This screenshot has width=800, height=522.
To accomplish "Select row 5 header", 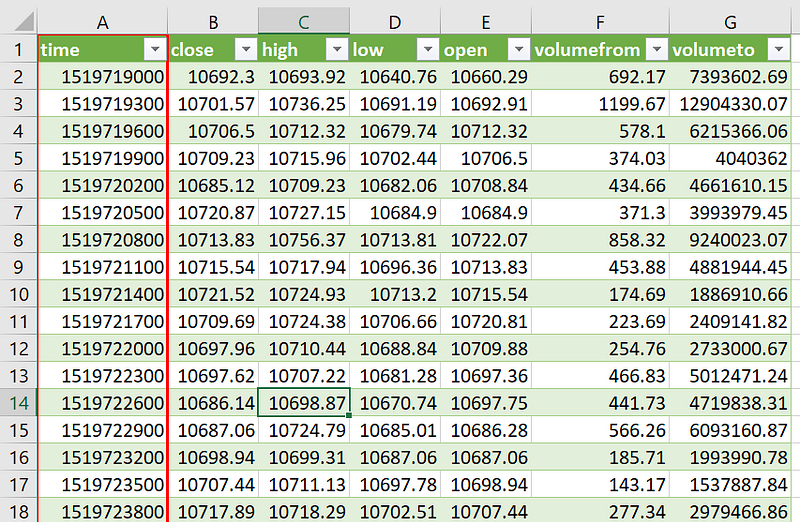I will [x=18, y=158].
